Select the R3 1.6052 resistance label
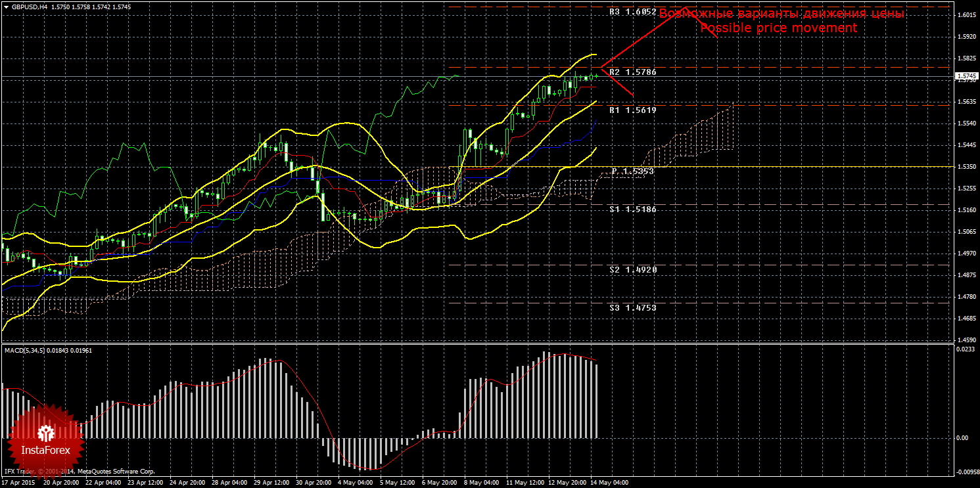Image resolution: width=980 pixels, height=488 pixels. click(x=632, y=12)
